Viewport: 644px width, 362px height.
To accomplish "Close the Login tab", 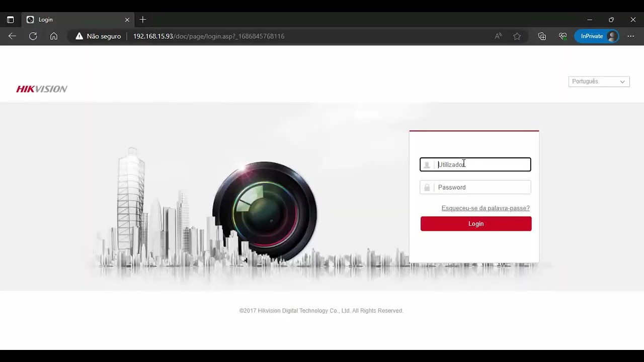I will click(127, 20).
